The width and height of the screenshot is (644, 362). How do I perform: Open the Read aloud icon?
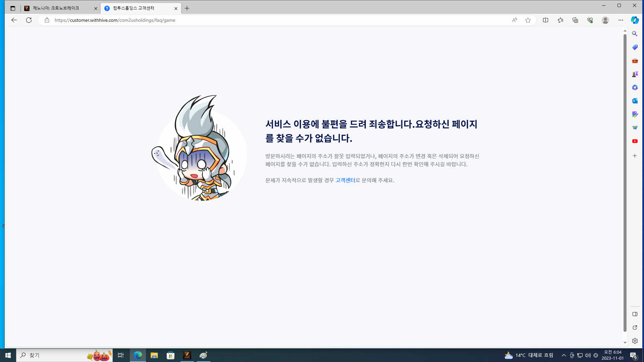515,20
